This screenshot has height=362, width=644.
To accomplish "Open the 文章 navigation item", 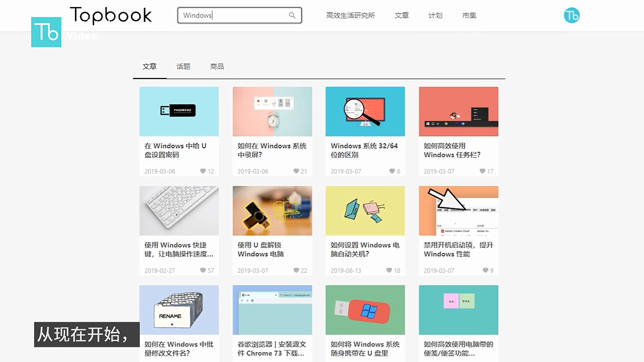I will coord(402,16).
